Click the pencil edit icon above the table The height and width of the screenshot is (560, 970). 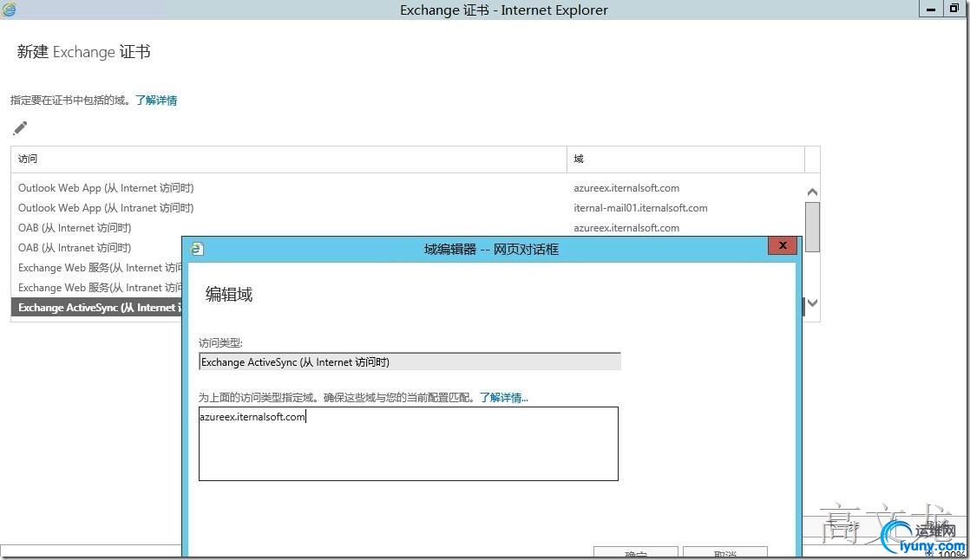click(x=20, y=128)
